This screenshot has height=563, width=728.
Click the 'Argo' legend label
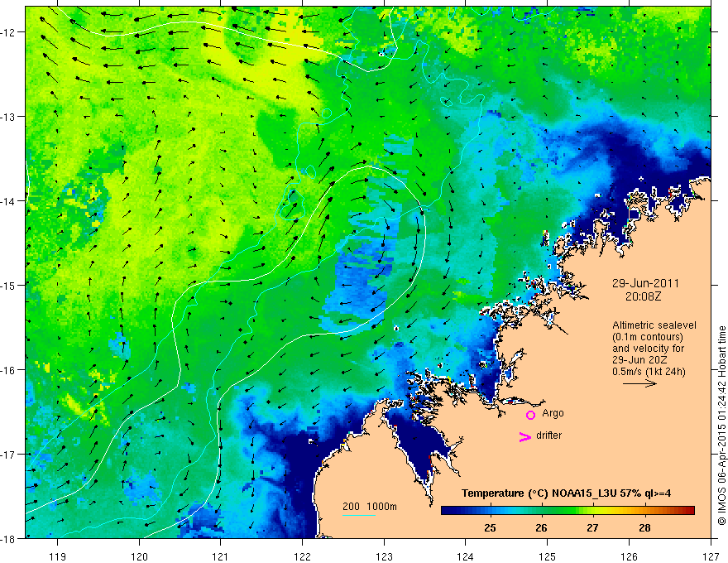(x=553, y=413)
